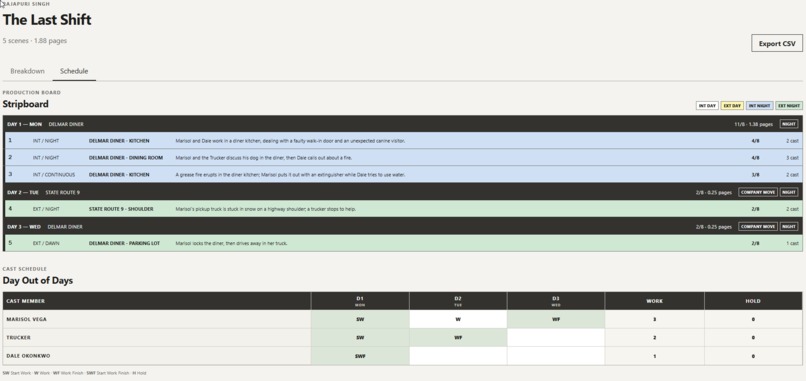Select scene 1 DELMAR DINER - KITCHEN strip title
Viewport: 806px width, 381px height.
click(x=119, y=140)
